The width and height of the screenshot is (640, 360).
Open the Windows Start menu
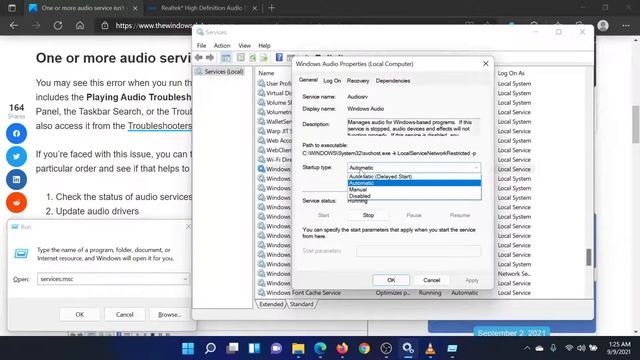(188, 348)
